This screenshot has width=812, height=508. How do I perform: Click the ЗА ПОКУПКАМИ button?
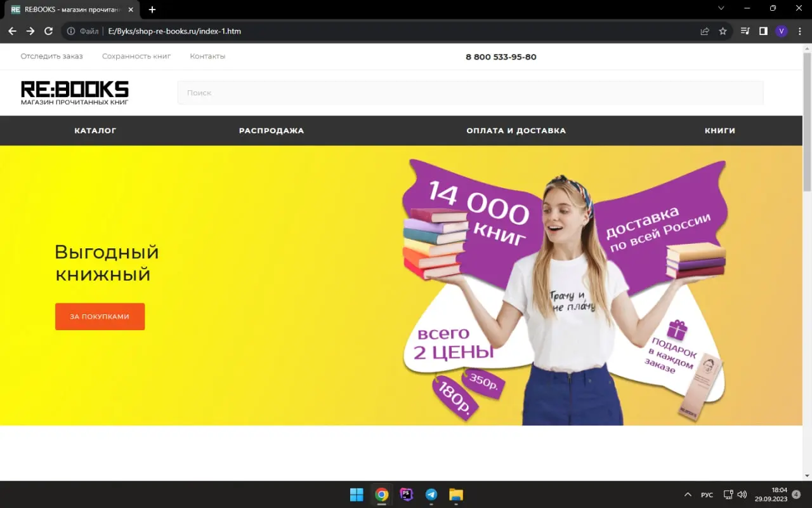pyautogui.click(x=100, y=316)
